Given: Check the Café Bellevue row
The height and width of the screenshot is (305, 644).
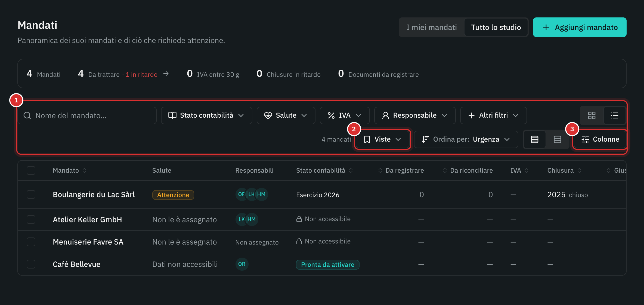Looking at the screenshot, I should (31, 264).
